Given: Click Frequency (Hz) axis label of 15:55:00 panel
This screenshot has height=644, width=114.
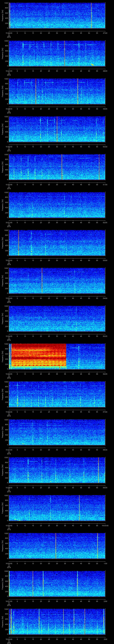Looking at the screenshot, I should coord(3,357).
